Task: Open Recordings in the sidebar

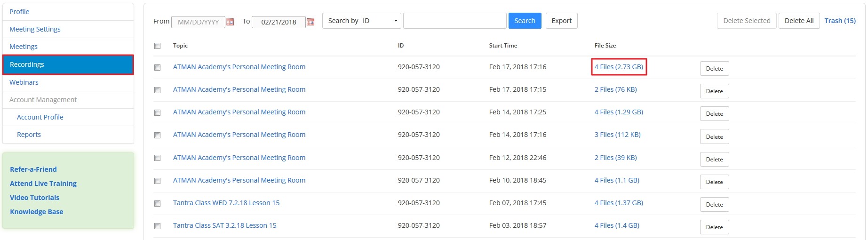Action: (x=68, y=64)
